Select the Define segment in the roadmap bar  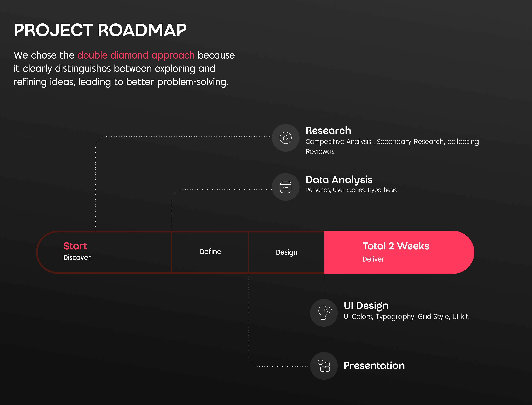click(x=210, y=252)
